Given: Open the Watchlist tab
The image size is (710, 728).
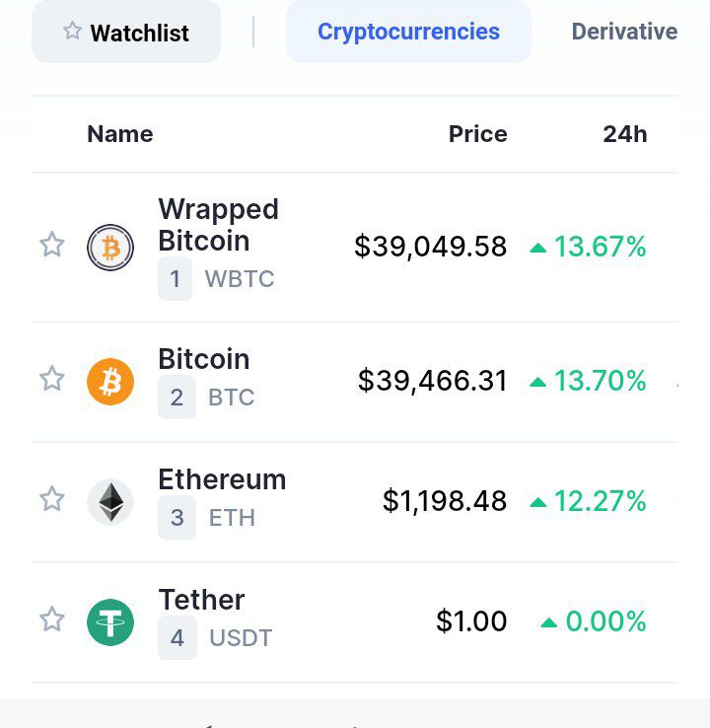Looking at the screenshot, I should pyautogui.click(x=126, y=32).
